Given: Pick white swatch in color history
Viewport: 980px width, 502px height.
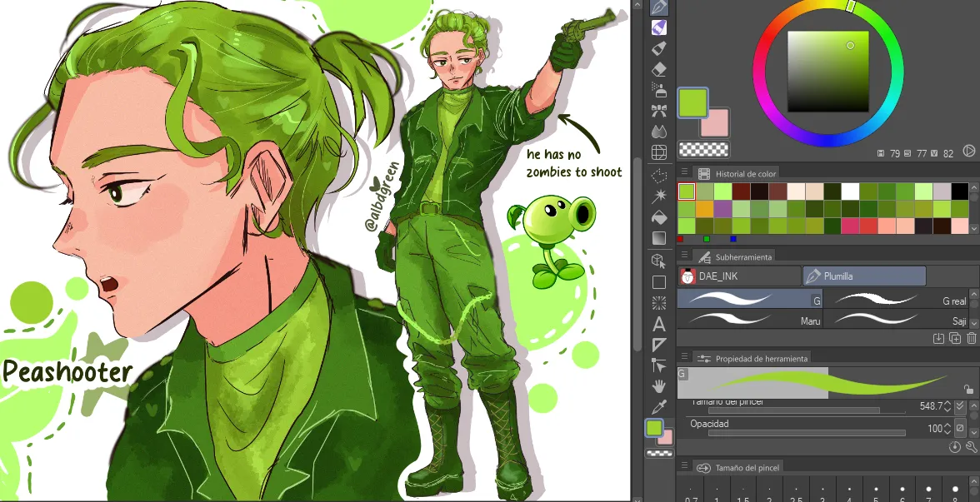Looking at the screenshot, I should (850, 191).
